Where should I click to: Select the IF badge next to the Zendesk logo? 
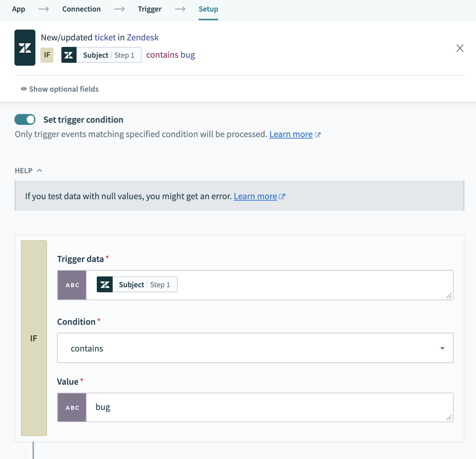[x=47, y=55]
